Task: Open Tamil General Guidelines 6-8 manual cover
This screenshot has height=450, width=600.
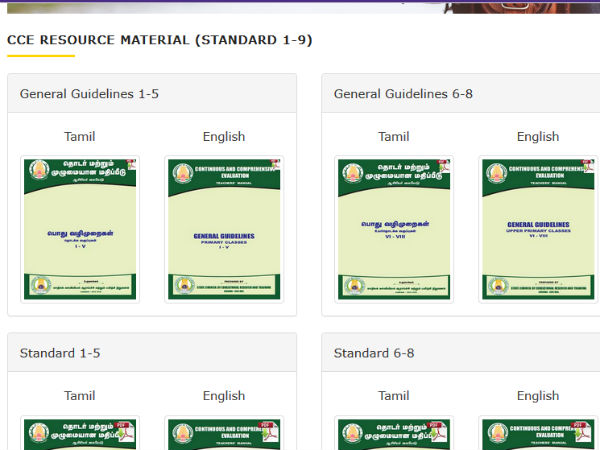Action: click(x=394, y=229)
